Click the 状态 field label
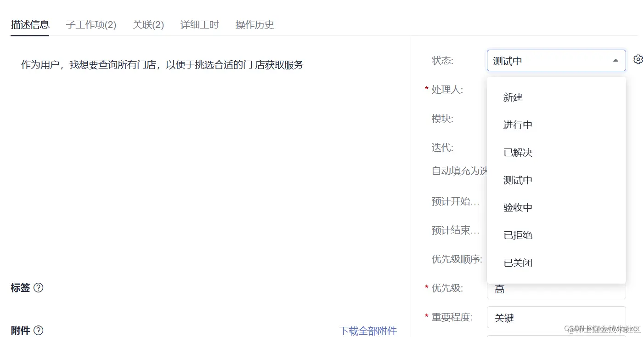 pos(442,61)
